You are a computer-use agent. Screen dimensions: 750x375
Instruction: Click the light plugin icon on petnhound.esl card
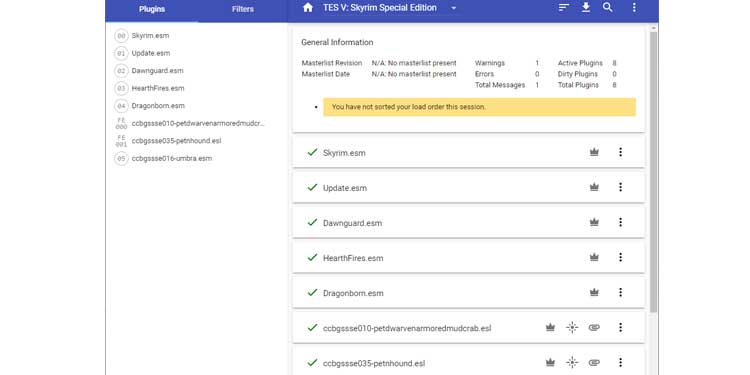[x=572, y=363]
